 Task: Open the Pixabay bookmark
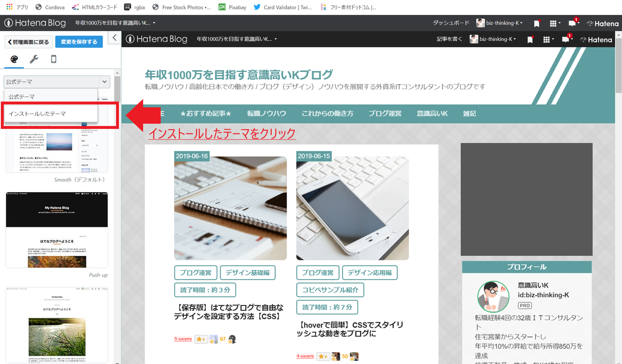(232, 7)
